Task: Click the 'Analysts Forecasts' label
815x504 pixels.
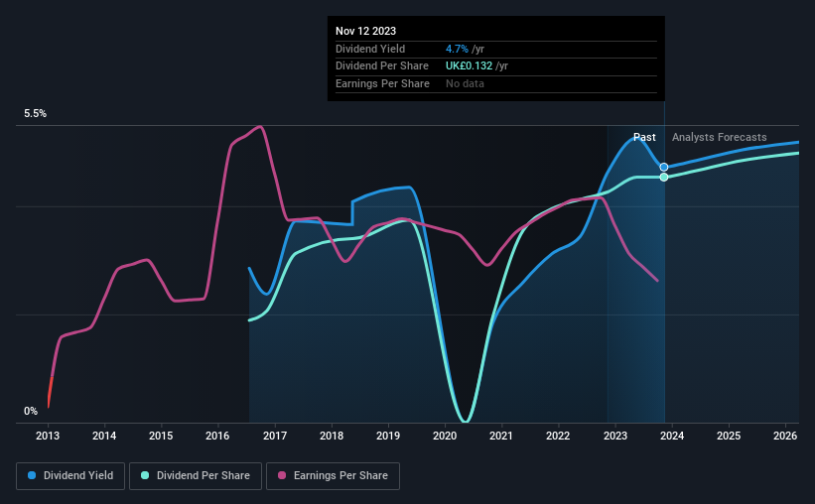Action: click(x=719, y=137)
